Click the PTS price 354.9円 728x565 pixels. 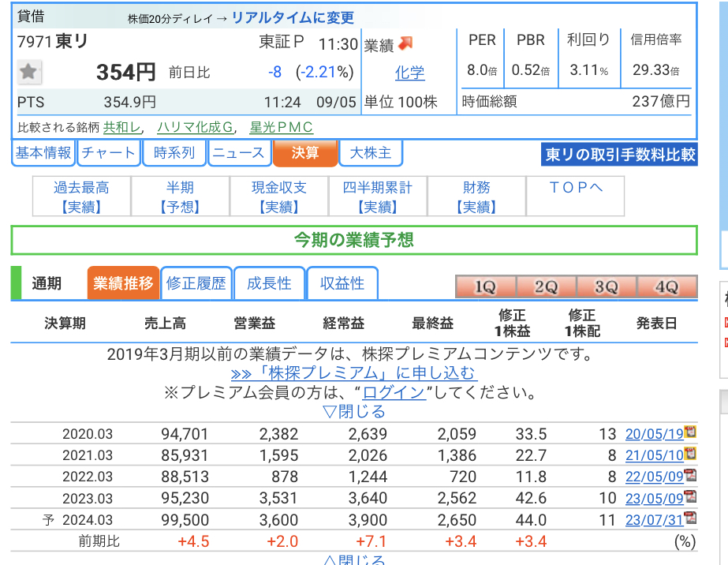[x=129, y=102]
